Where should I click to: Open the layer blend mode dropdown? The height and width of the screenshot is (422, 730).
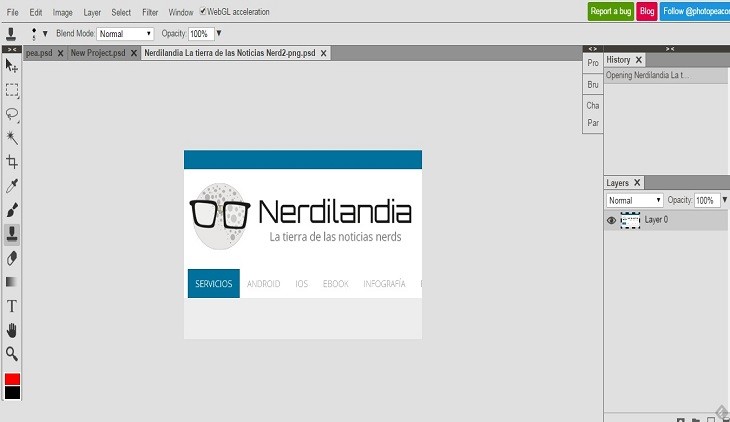coord(634,200)
